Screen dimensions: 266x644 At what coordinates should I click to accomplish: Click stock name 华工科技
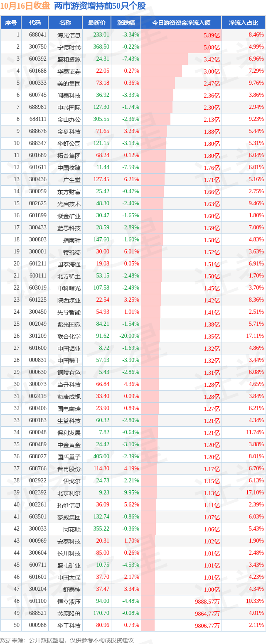pos(69,625)
